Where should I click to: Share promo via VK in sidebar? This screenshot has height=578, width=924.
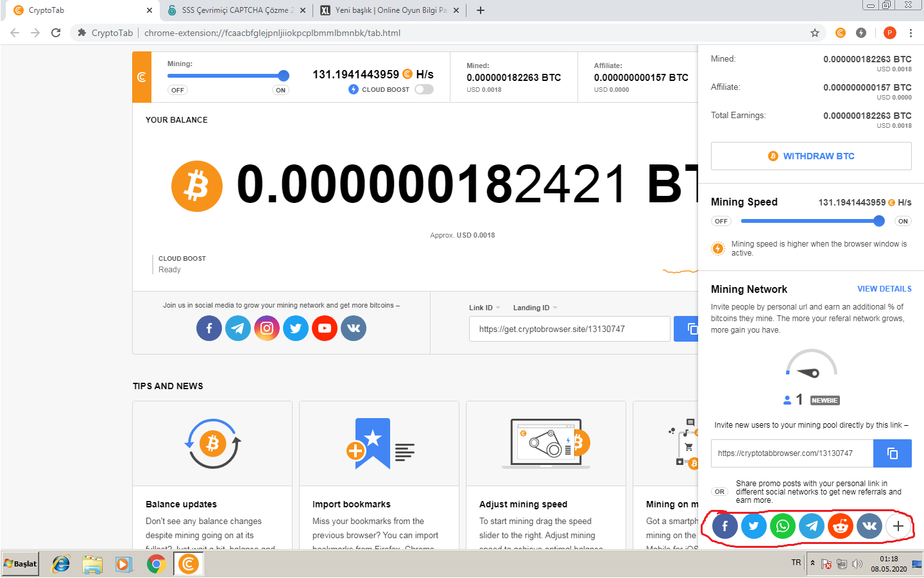869,527
